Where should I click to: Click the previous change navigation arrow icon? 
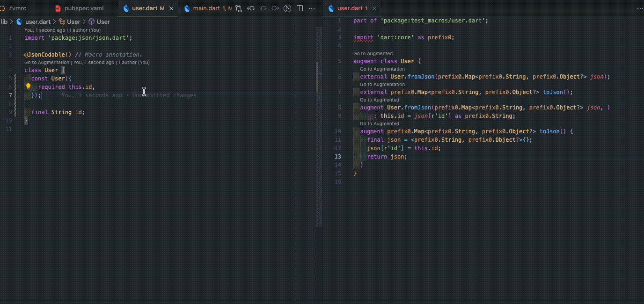251,8
